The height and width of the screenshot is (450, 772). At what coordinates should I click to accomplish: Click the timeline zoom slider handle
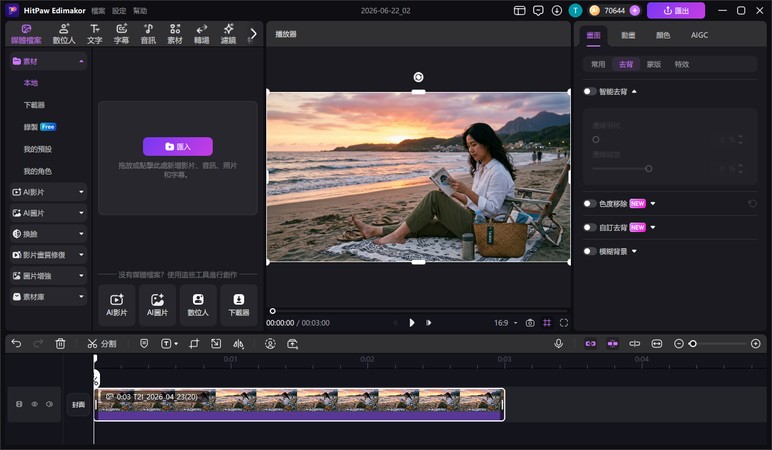pyautogui.click(x=693, y=344)
